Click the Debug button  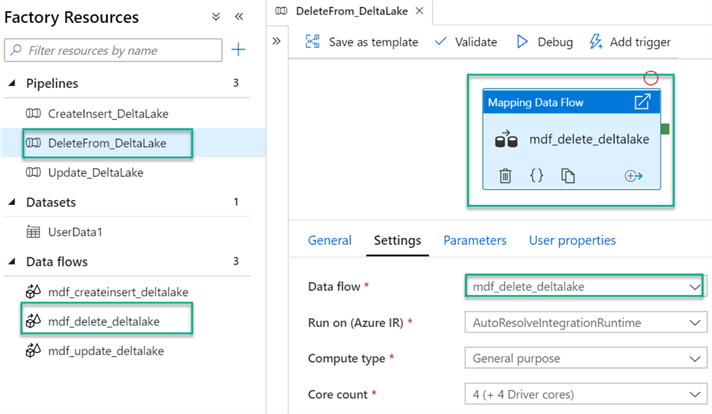click(x=544, y=42)
